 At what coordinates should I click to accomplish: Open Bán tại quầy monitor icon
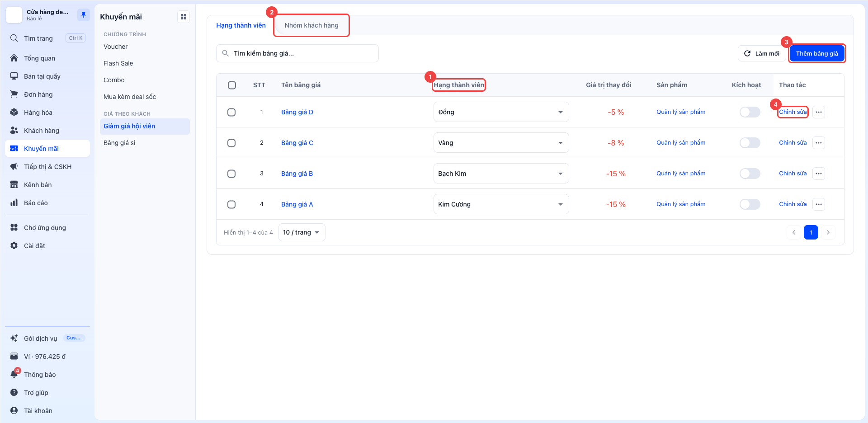(x=14, y=76)
